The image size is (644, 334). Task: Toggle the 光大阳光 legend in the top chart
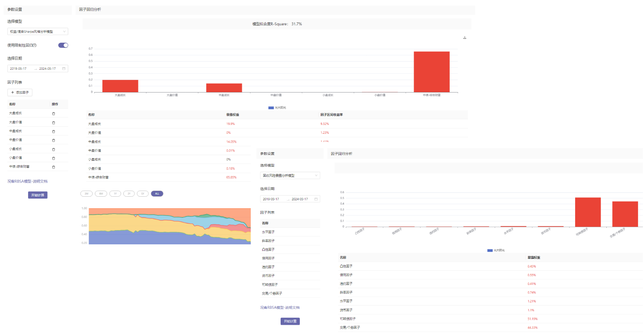coord(277,108)
